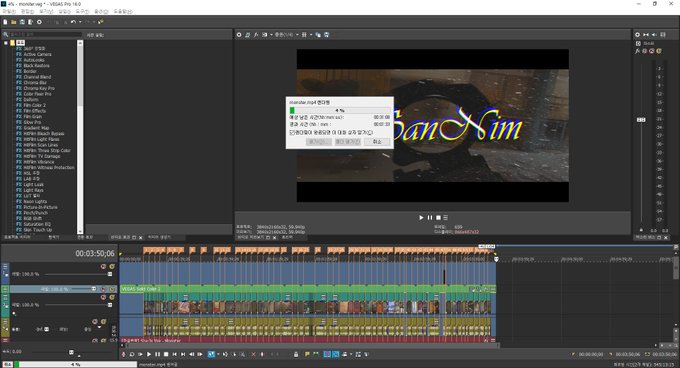Click the split screen view icon in preview
The image size is (680, 368).
(265, 35)
